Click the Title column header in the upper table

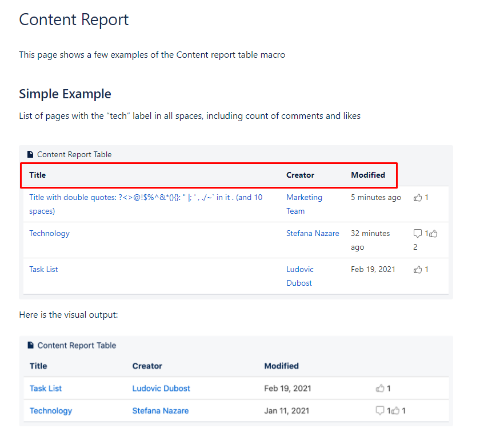[x=37, y=175]
